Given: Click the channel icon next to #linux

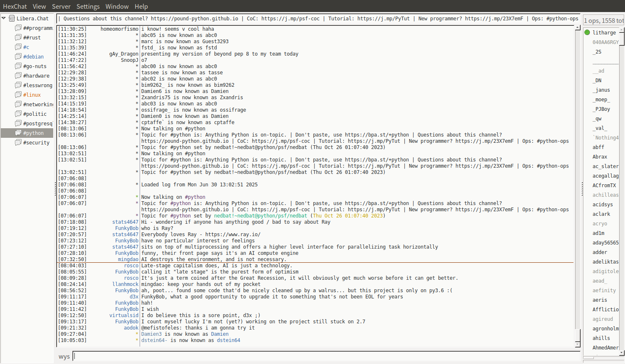Looking at the screenshot, I should (18, 95).
